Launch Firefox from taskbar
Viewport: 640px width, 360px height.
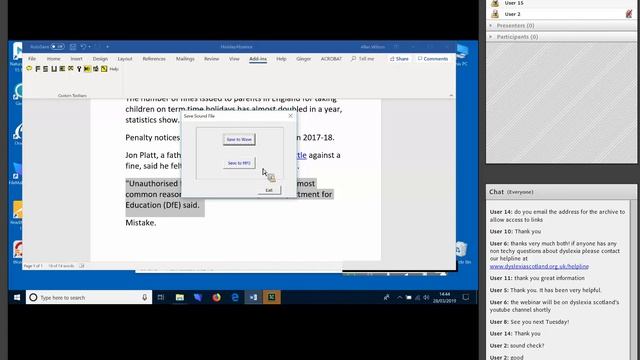216,298
